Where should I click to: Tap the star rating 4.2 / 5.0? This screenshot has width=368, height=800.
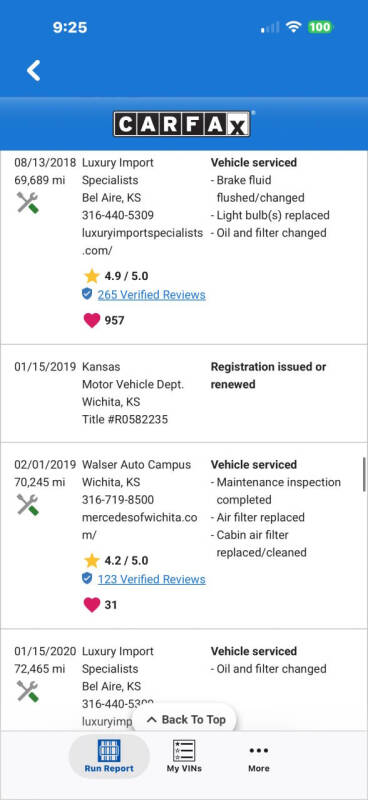(116, 561)
